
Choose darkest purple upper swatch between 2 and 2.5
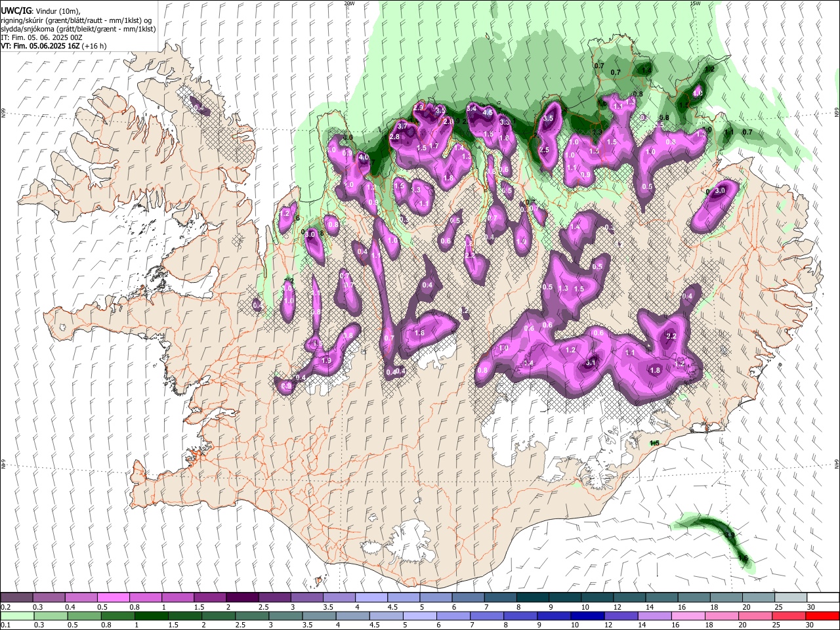coord(242,598)
